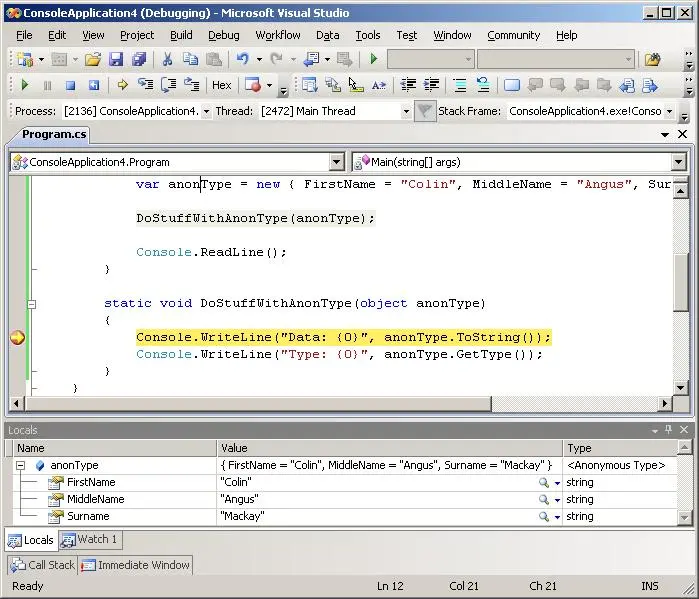
Task: Click the Open File folder icon
Action: (x=93, y=59)
